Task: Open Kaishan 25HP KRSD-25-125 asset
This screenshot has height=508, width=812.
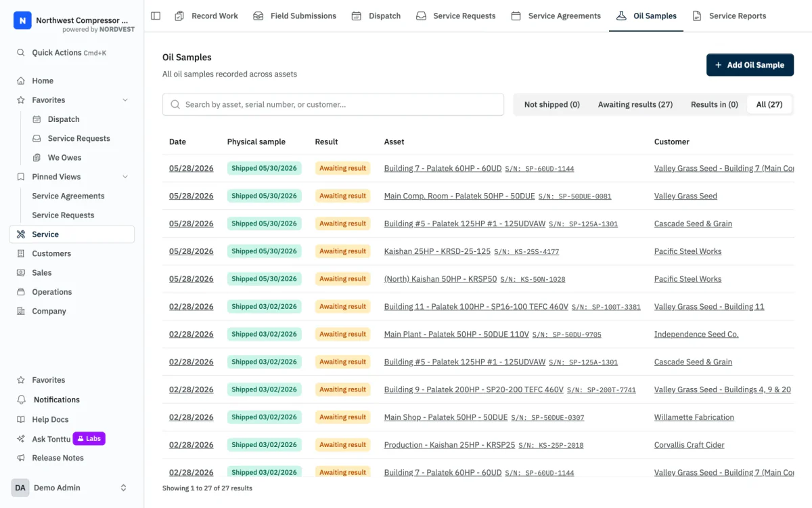Action: (436, 251)
